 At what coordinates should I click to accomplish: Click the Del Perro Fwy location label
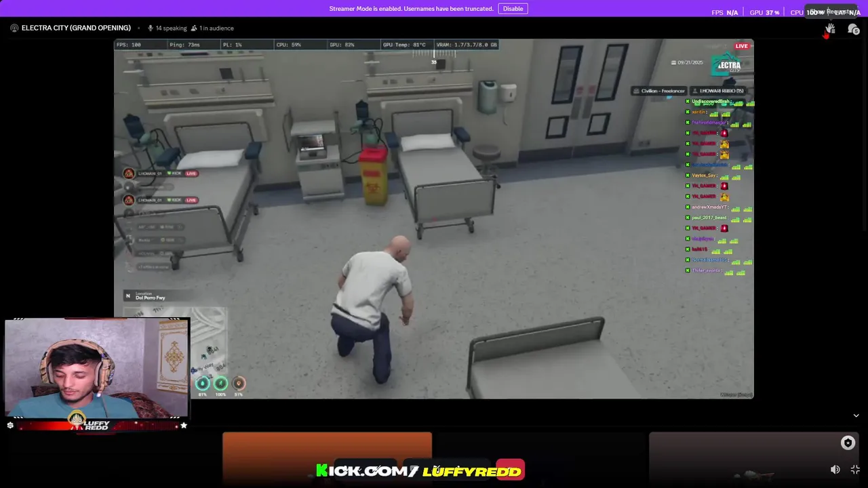(150, 298)
